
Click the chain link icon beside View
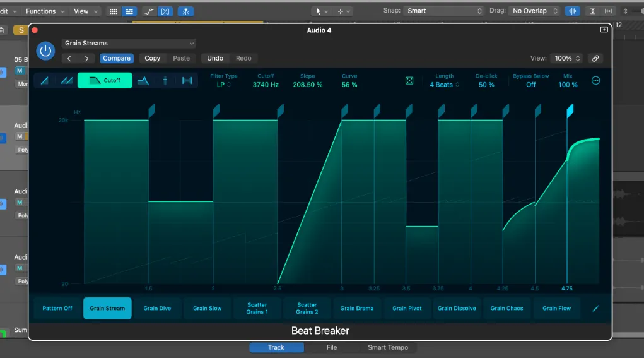coord(595,58)
